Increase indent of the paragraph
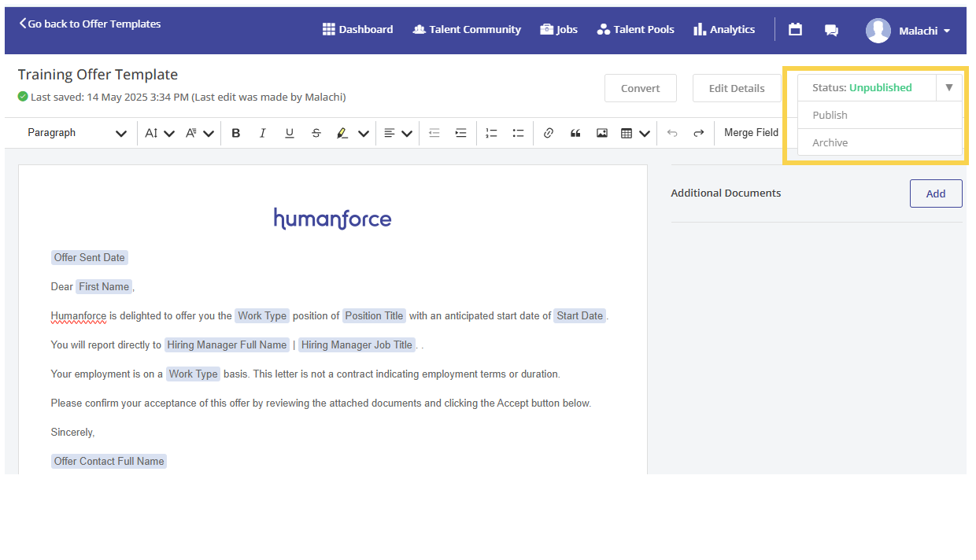This screenshot has width=976, height=560. 461,133
